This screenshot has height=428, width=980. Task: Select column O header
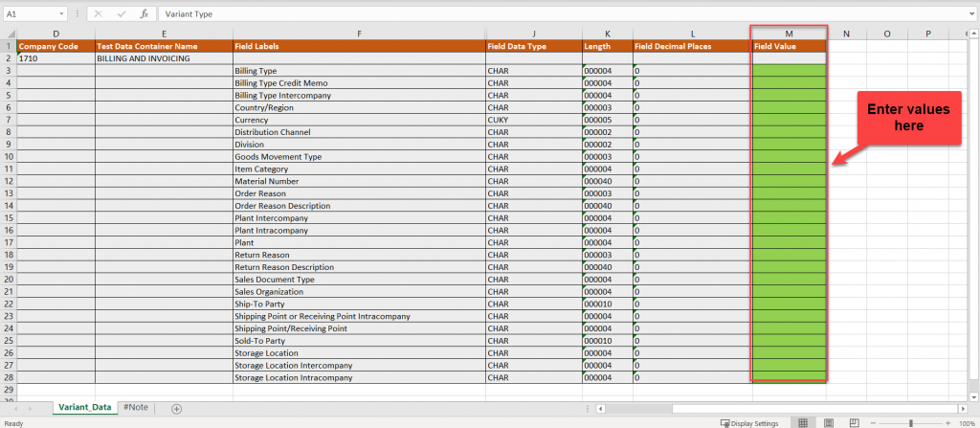886,34
